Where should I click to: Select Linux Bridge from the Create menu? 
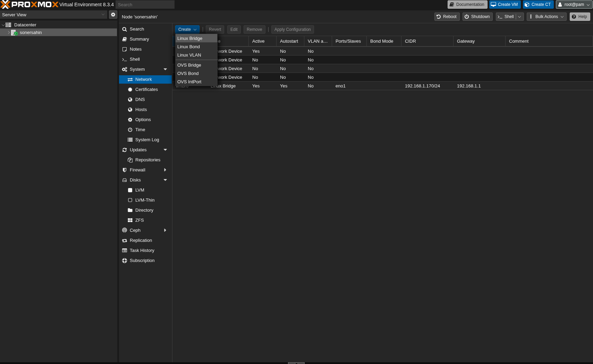click(x=189, y=38)
